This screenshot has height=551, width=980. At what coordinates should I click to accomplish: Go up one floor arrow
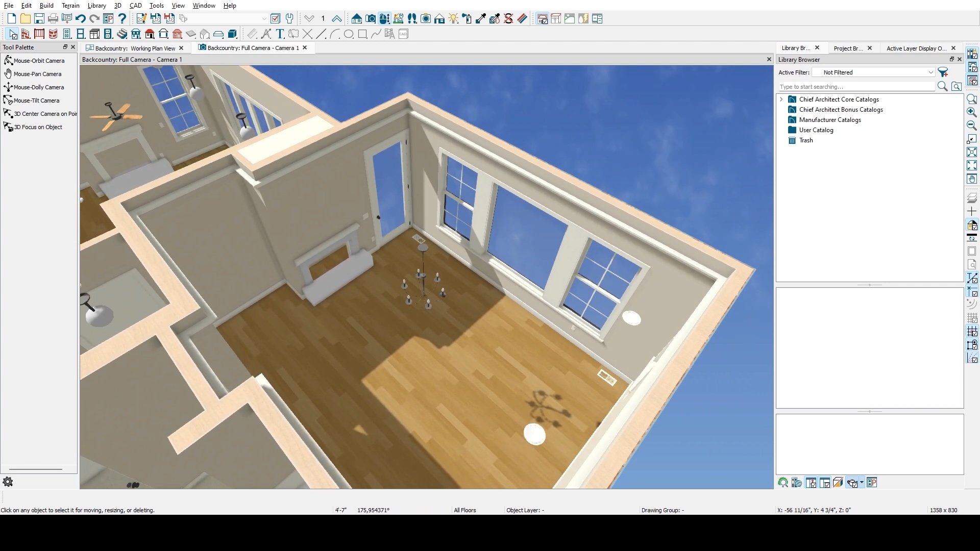pos(336,19)
